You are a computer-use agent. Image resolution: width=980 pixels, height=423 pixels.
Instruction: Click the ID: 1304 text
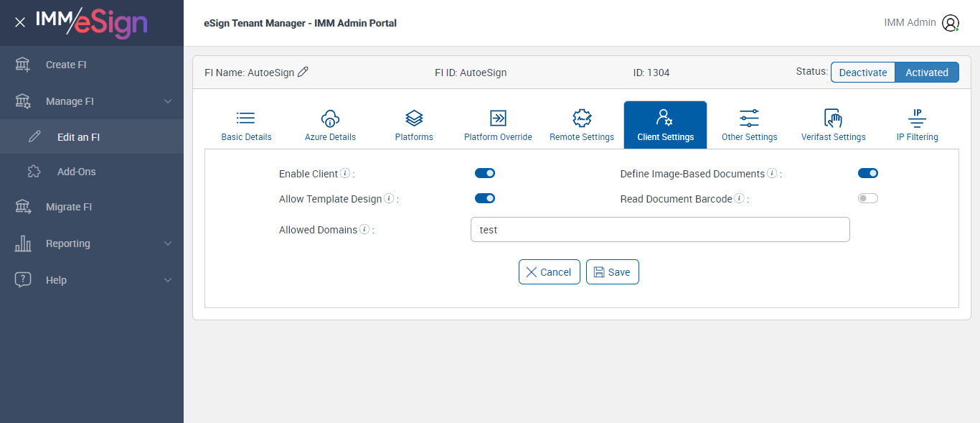pos(651,73)
